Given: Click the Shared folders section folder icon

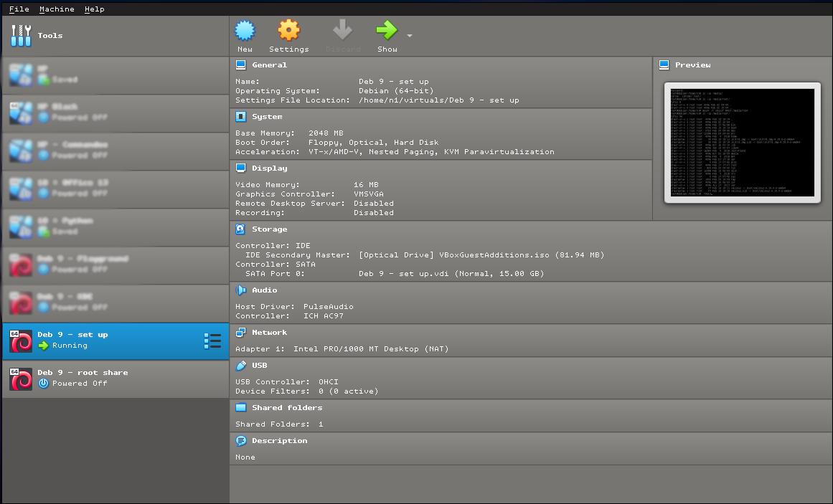Looking at the screenshot, I should 240,407.
